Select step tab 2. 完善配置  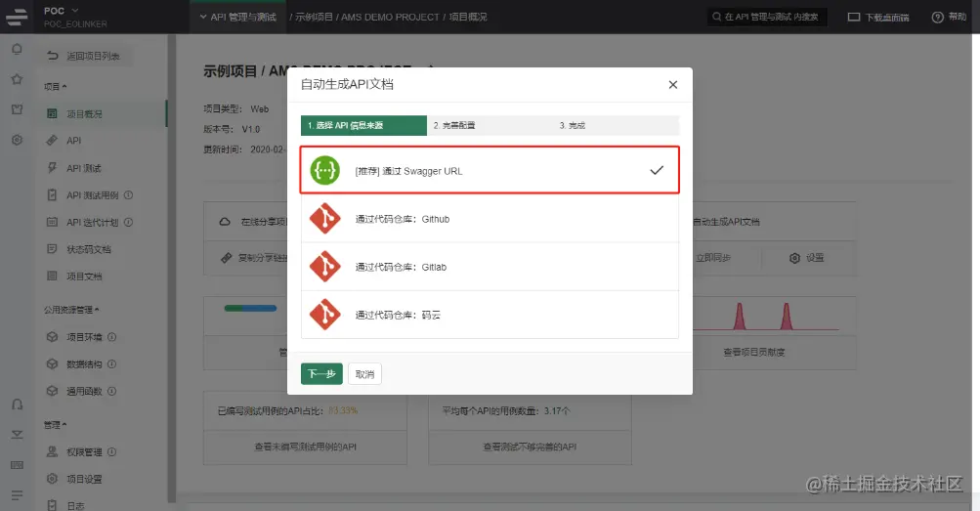[490, 126]
